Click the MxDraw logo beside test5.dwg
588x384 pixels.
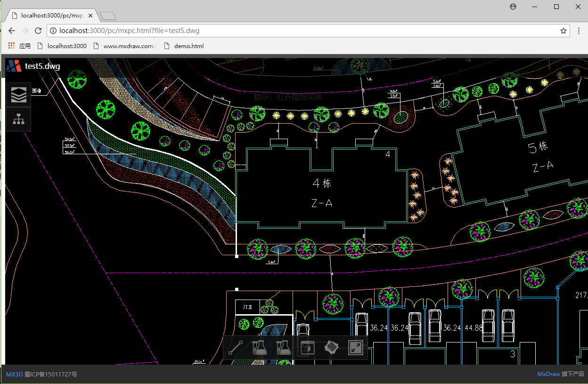click(14, 66)
